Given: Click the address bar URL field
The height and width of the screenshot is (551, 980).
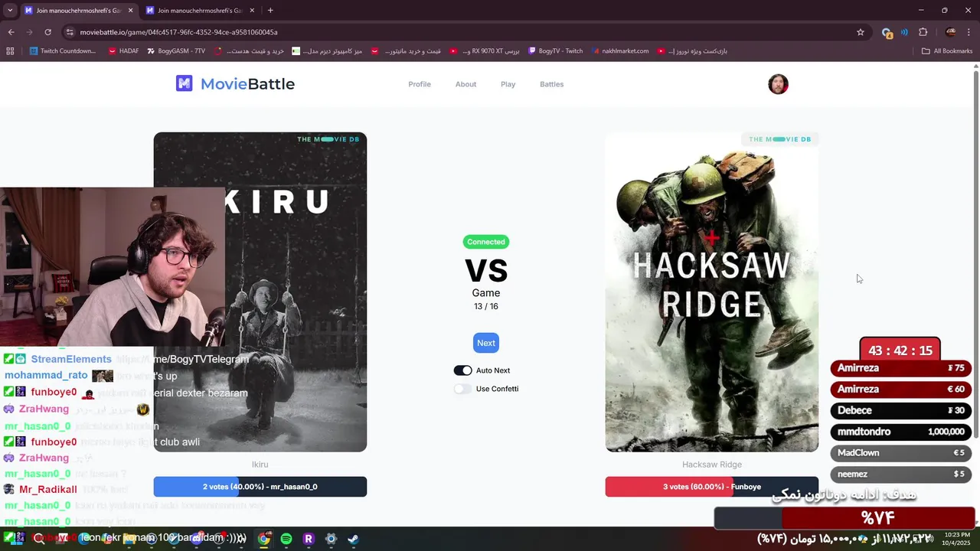Looking at the screenshot, I should [459, 32].
